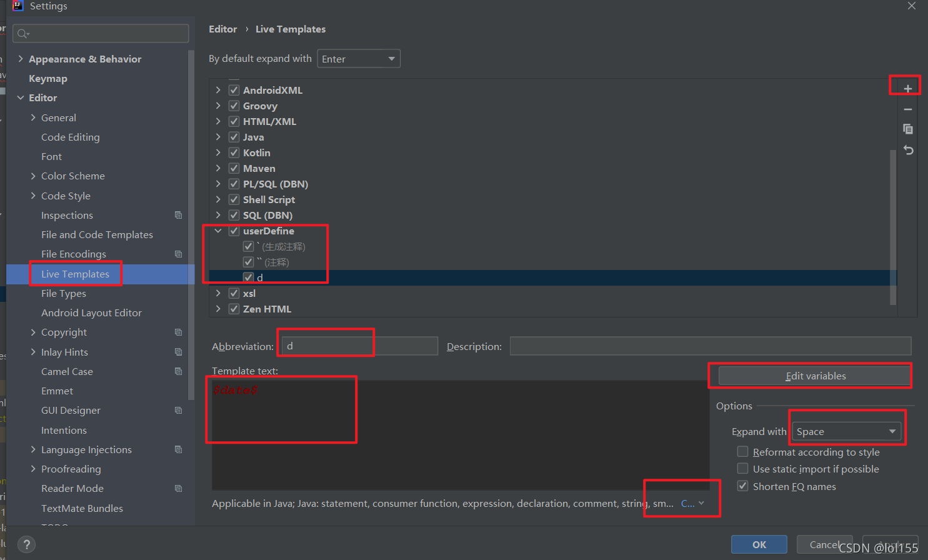Image resolution: width=928 pixels, height=560 pixels.
Task: Click the Template text editor area
Action: click(461, 435)
